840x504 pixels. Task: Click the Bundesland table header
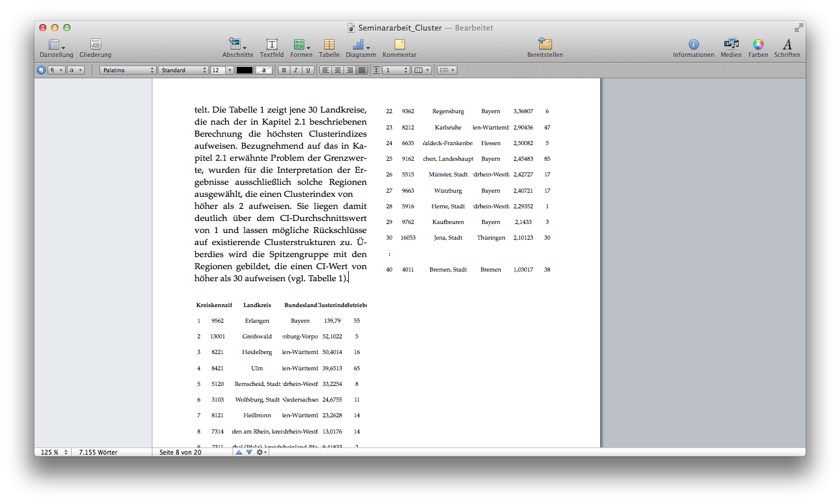pyautogui.click(x=301, y=305)
